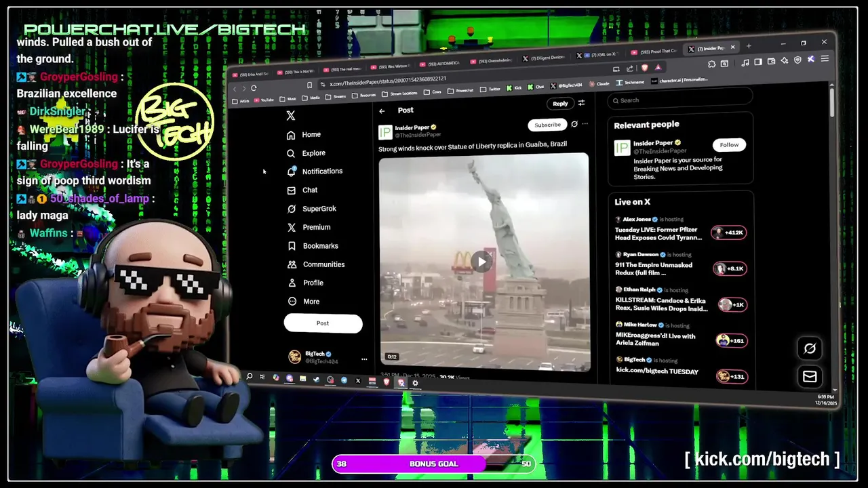868x488 pixels.
Task: Reload the page in browser
Action: tap(254, 87)
